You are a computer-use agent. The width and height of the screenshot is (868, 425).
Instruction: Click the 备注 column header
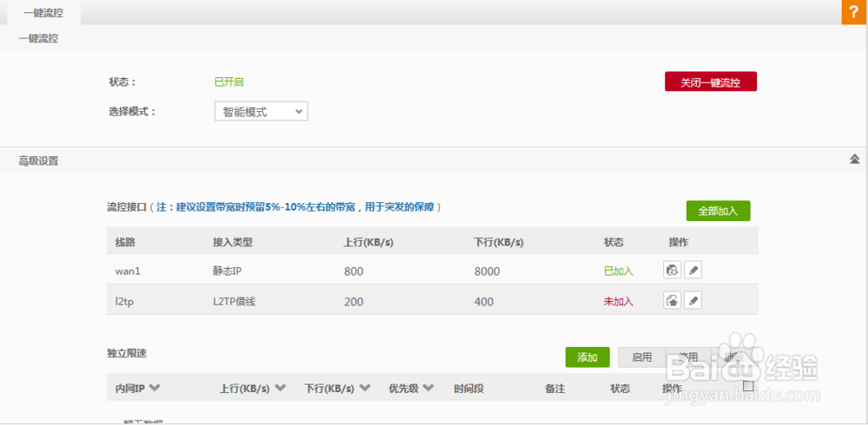555,389
